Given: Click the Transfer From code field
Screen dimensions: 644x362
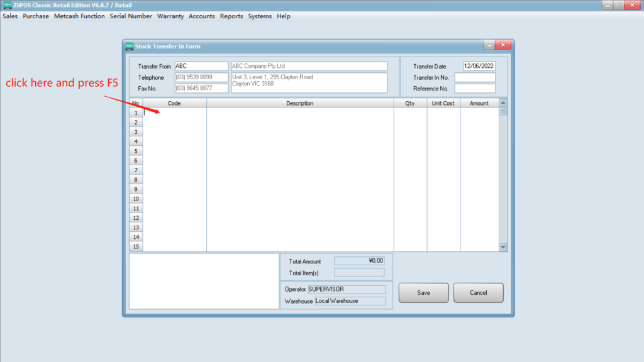Looking at the screenshot, I should click(x=201, y=67).
